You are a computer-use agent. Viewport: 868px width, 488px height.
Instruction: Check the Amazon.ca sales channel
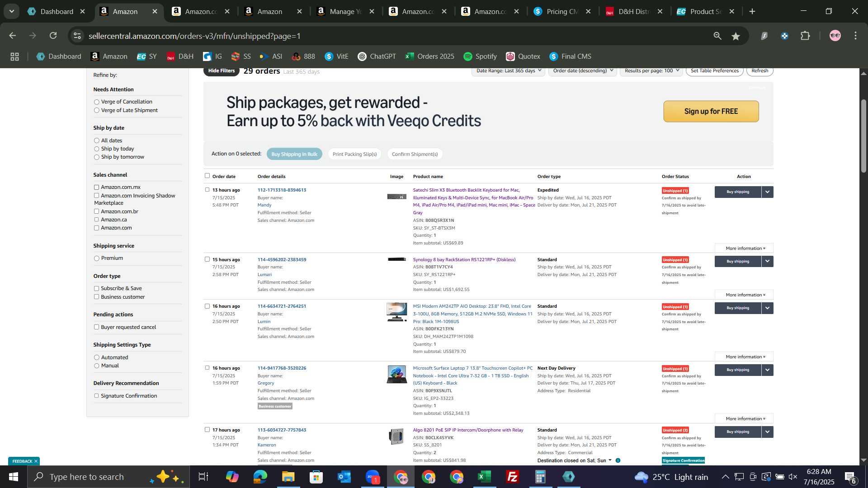coord(96,220)
